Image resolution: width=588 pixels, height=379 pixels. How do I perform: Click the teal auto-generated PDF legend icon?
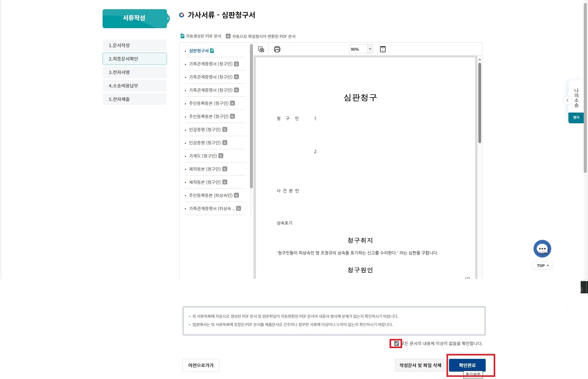(182, 36)
